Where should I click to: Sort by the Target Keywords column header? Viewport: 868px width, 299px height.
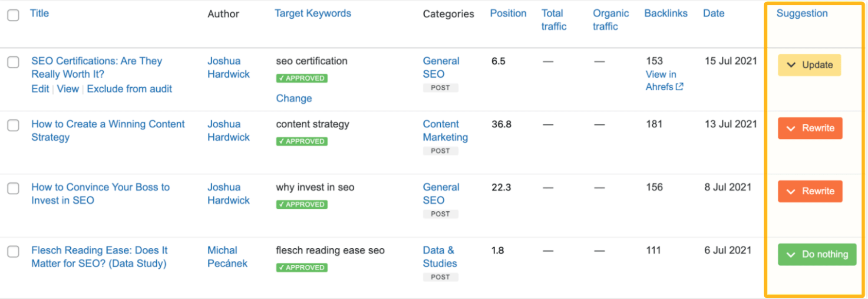tap(313, 13)
